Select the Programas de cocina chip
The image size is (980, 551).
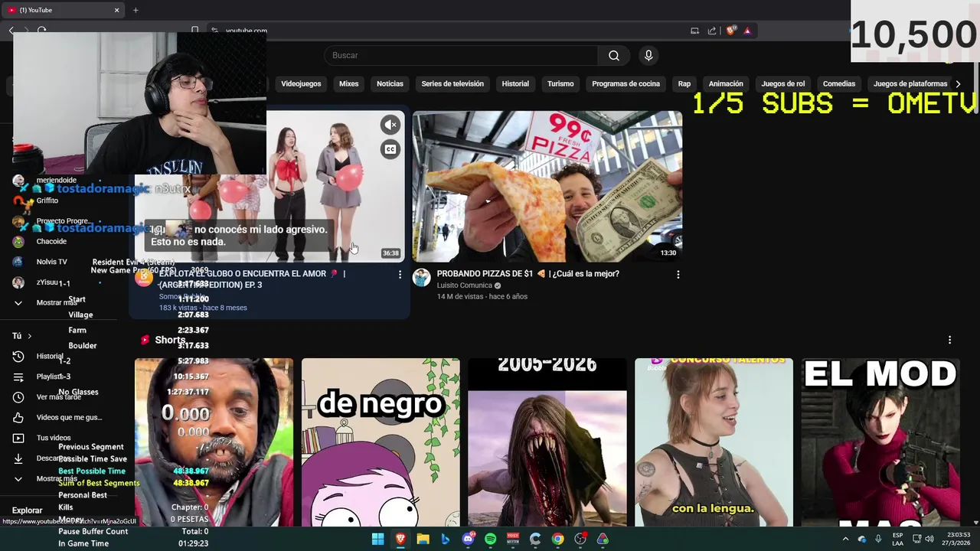pyautogui.click(x=626, y=83)
